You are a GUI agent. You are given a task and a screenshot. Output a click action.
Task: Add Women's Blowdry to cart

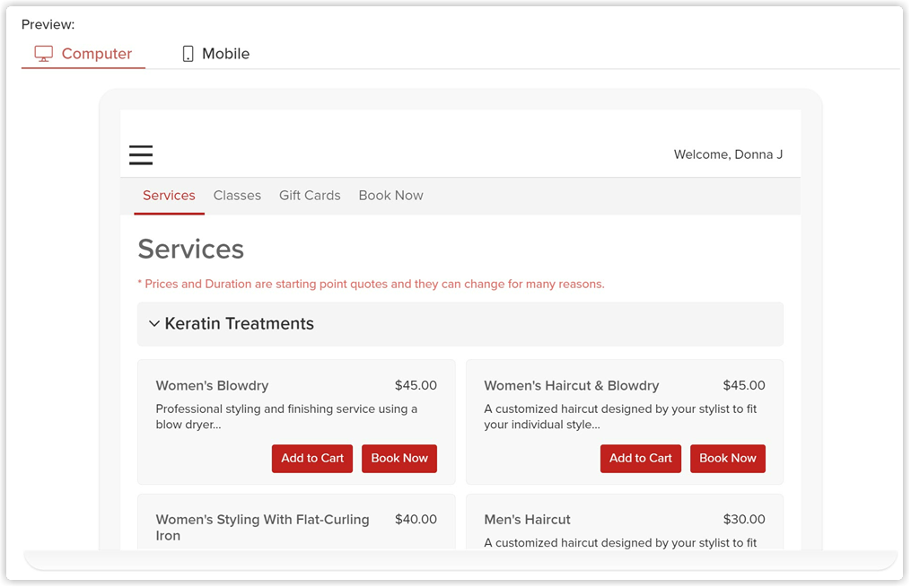click(312, 459)
